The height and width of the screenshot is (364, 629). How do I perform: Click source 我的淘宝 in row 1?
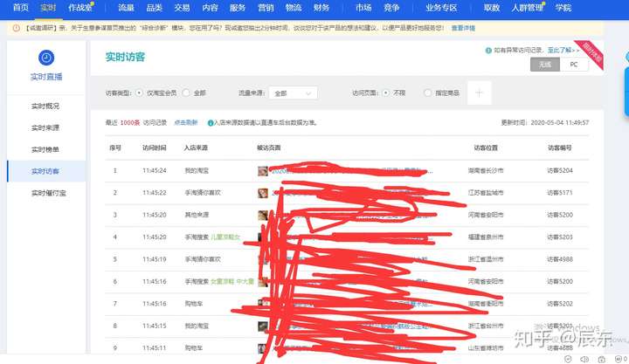click(197, 171)
